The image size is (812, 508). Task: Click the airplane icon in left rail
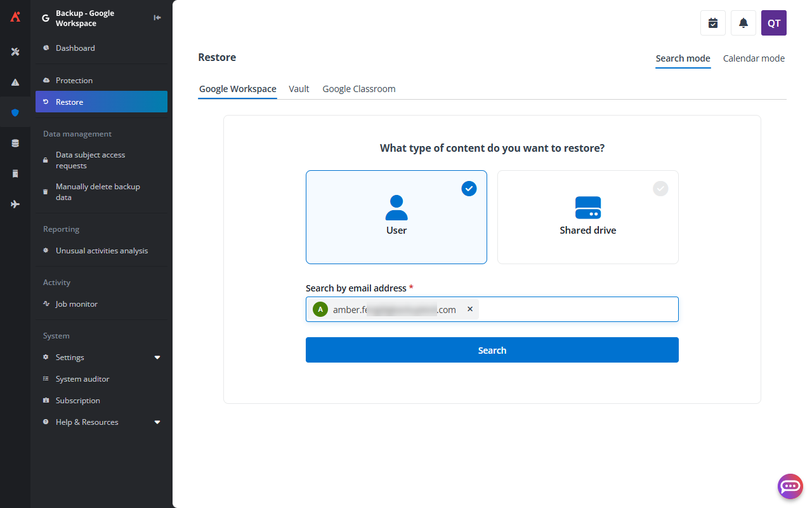(15, 204)
